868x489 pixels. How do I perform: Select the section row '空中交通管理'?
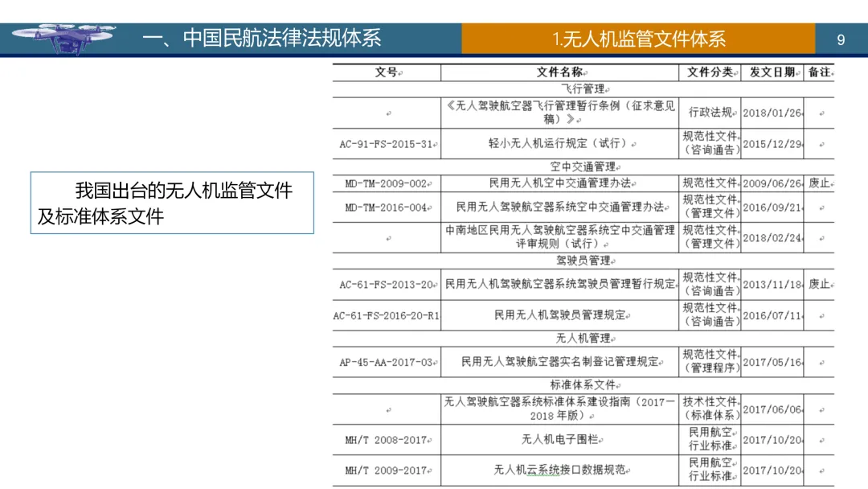point(583,166)
